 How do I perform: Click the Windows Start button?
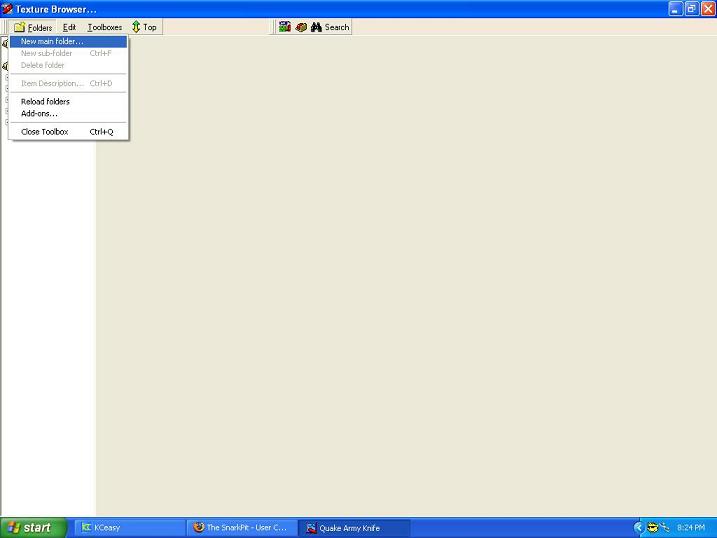click(34, 528)
